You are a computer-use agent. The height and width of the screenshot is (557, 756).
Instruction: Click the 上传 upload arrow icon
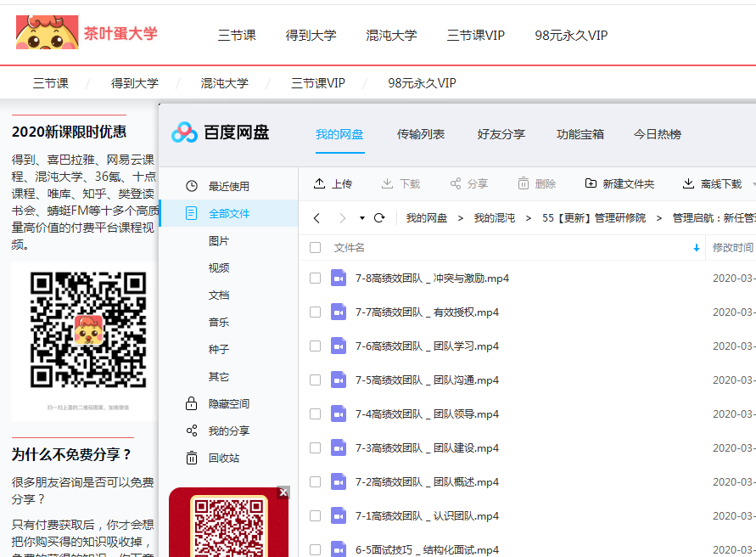click(319, 183)
